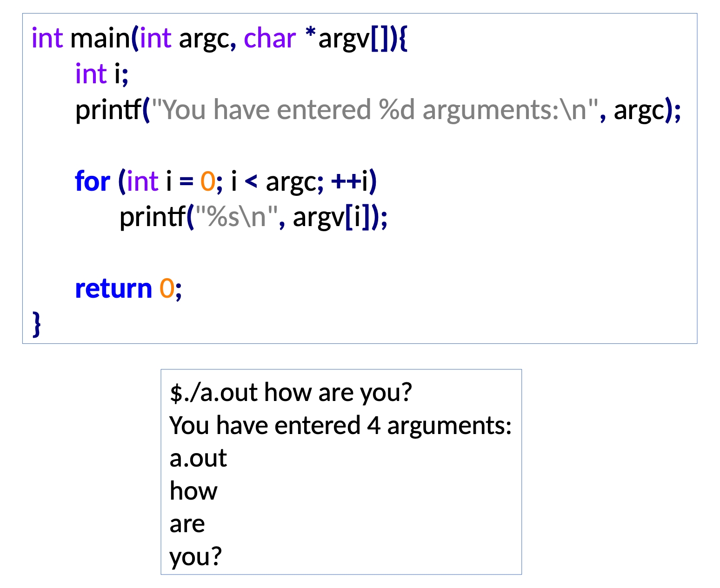This screenshot has height=588, width=720.
Task: Click the 'for' keyword
Action: pyautogui.click(x=93, y=181)
